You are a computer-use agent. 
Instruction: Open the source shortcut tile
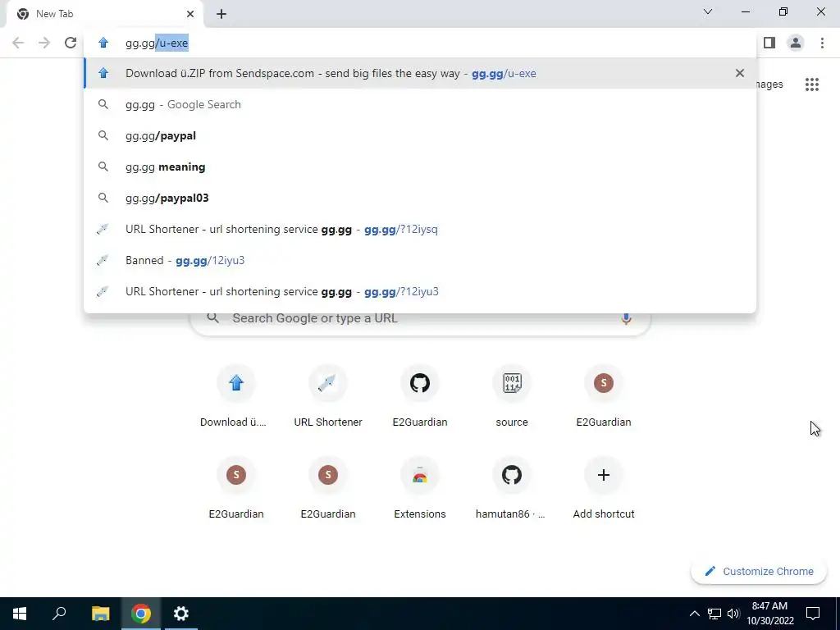512,396
